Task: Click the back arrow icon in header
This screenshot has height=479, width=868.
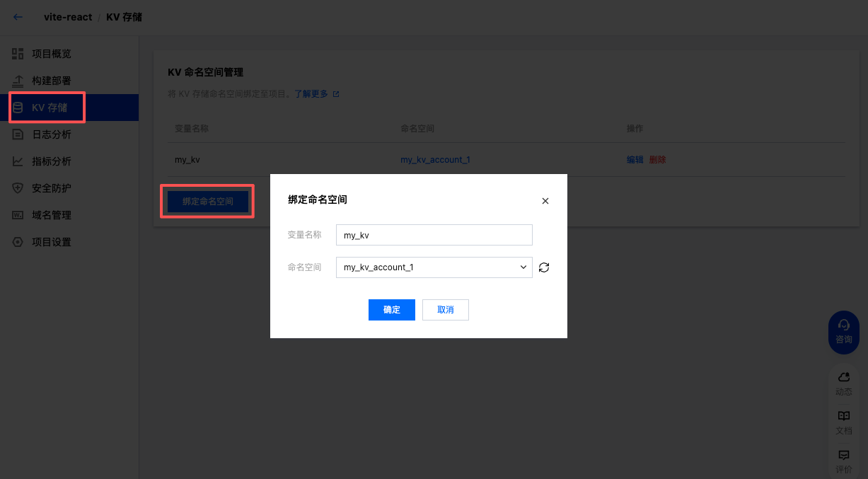Action: (18, 17)
